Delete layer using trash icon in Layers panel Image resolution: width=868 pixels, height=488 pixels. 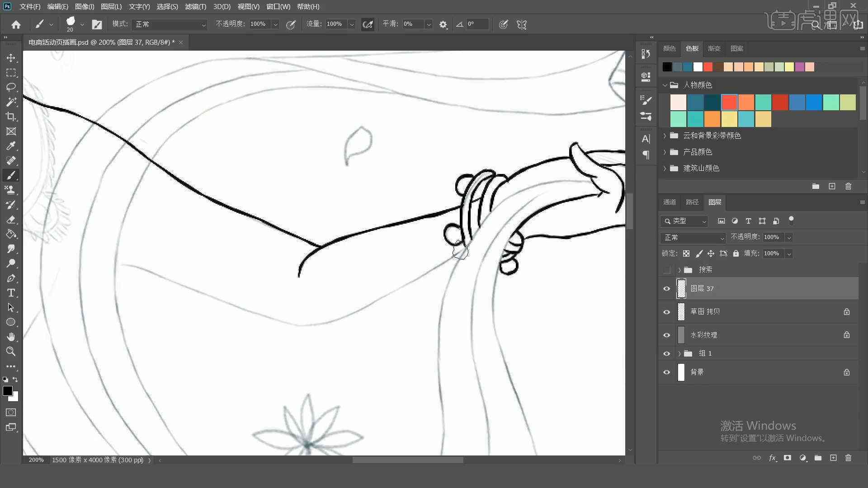coord(848,458)
